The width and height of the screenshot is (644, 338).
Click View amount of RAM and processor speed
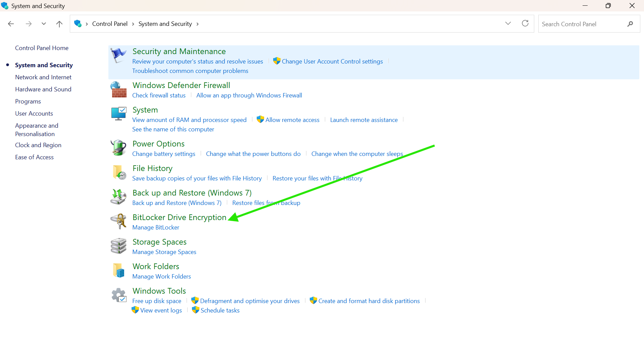(x=189, y=120)
